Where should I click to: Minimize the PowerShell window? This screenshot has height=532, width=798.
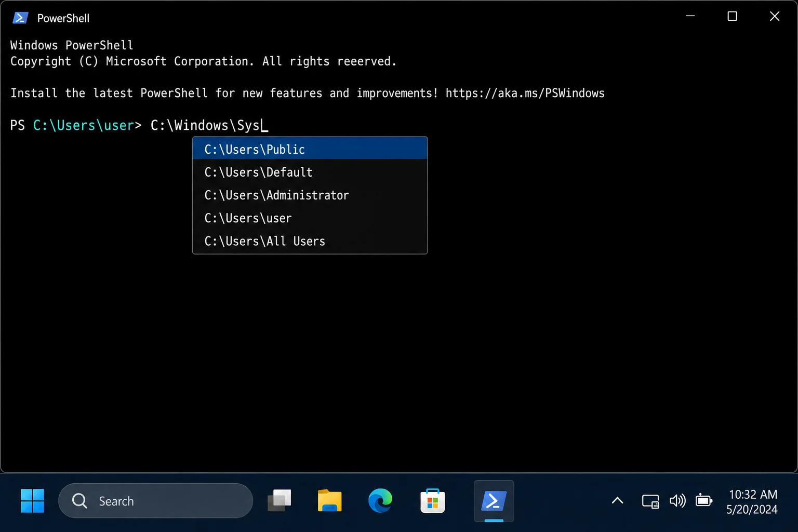tap(690, 16)
